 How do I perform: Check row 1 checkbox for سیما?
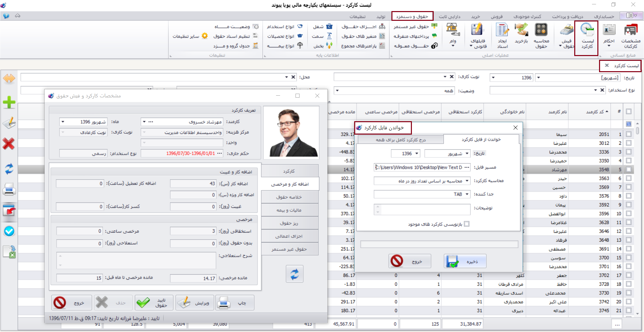[629, 134]
